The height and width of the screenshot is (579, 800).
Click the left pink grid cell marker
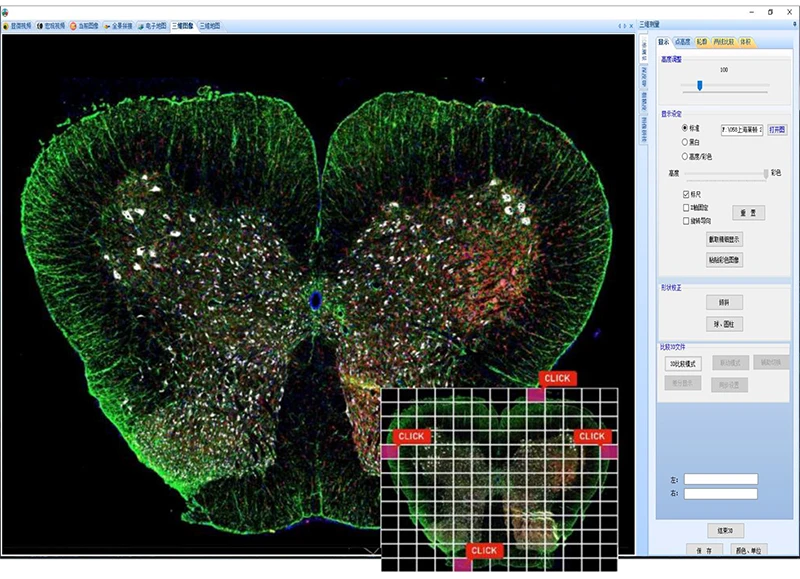390,452
